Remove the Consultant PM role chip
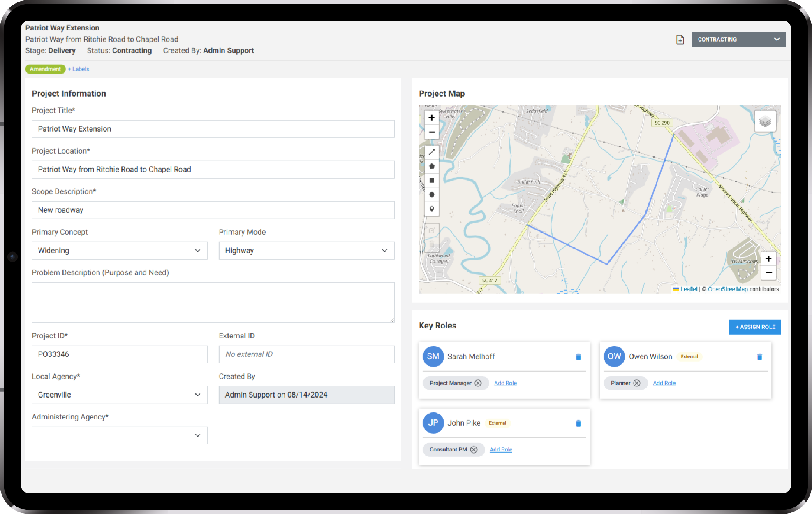Image resolution: width=812 pixels, height=514 pixels. pyautogui.click(x=474, y=449)
